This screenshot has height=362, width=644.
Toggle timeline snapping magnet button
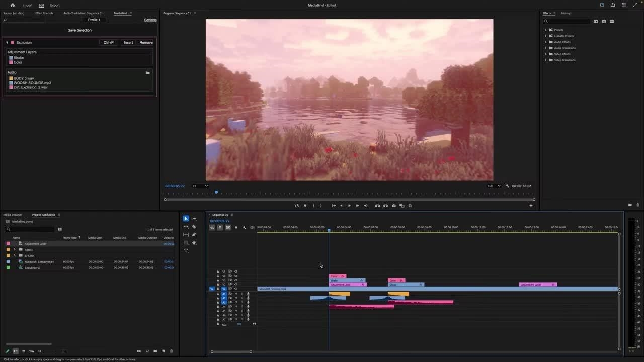pos(220,228)
